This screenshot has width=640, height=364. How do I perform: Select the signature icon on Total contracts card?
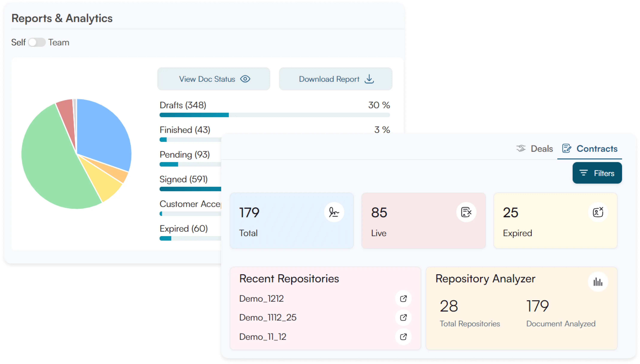[334, 212]
